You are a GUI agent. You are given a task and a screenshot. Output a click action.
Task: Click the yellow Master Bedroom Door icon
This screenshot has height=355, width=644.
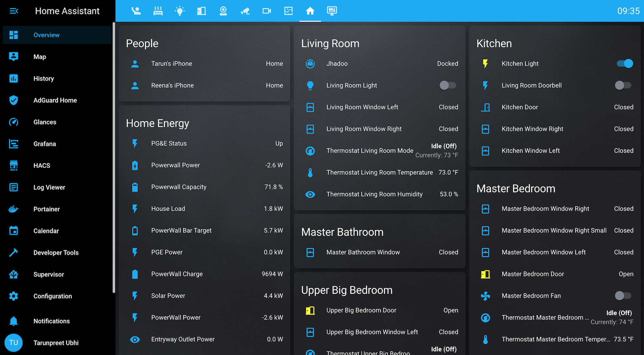click(x=485, y=274)
